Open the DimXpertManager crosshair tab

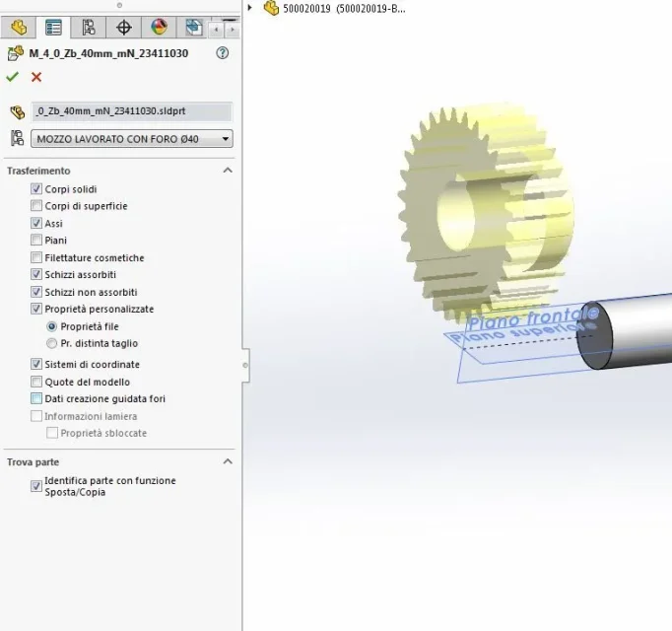124,28
